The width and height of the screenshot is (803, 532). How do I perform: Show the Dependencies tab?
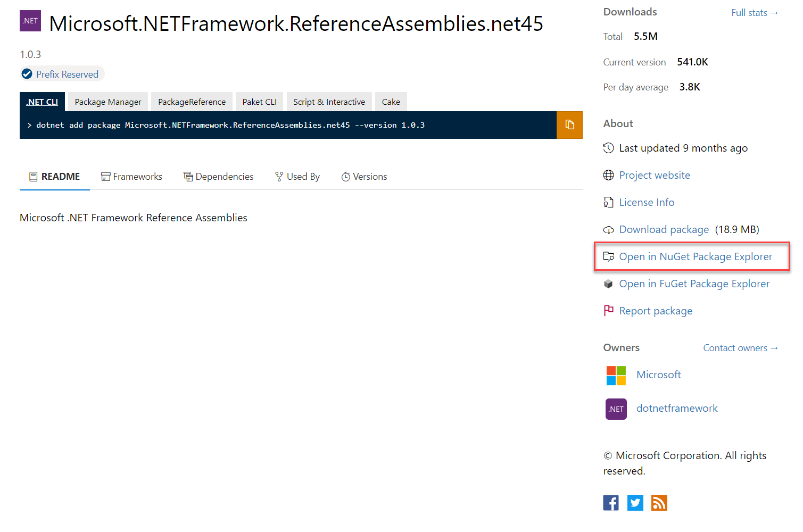click(x=219, y=177)
